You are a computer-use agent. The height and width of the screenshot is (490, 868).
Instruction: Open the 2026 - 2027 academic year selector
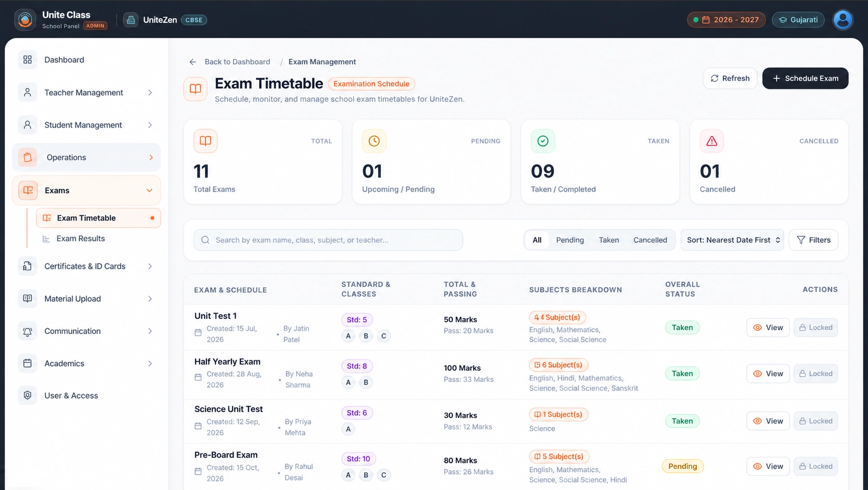click(x=726, y=20)
